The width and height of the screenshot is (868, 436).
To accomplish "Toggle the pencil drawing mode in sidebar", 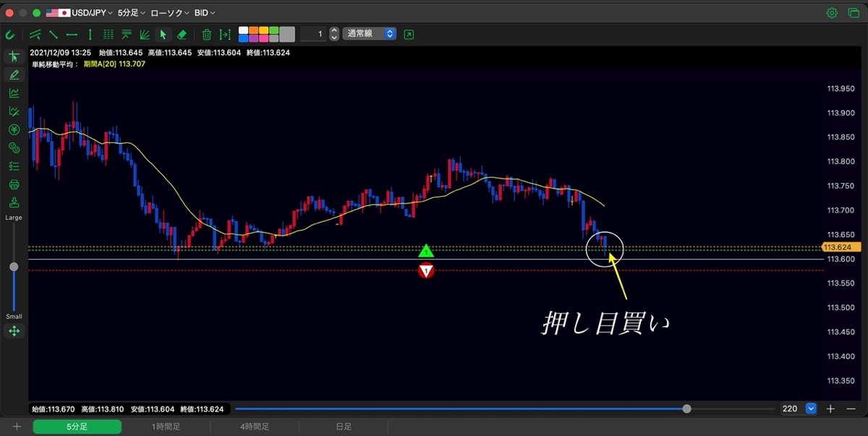I will pyautogui.click(x=14, y=74).
